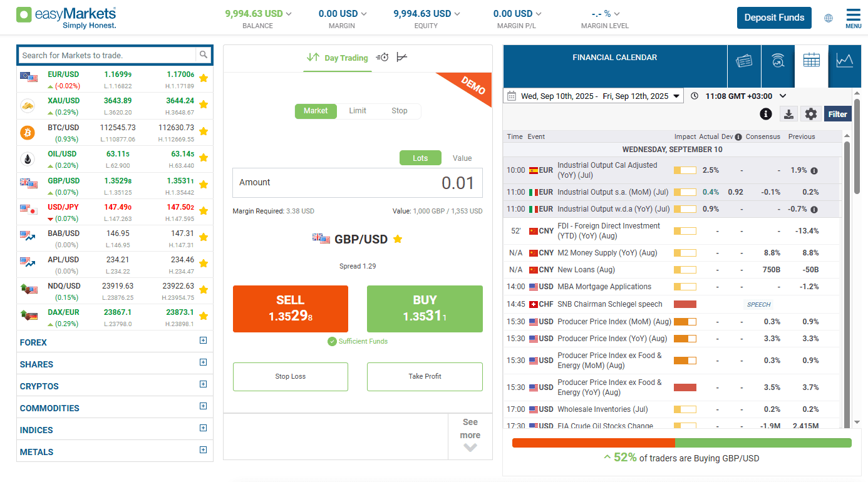
Task: Click the BAB/USD share icon
Action: [28, 236]
